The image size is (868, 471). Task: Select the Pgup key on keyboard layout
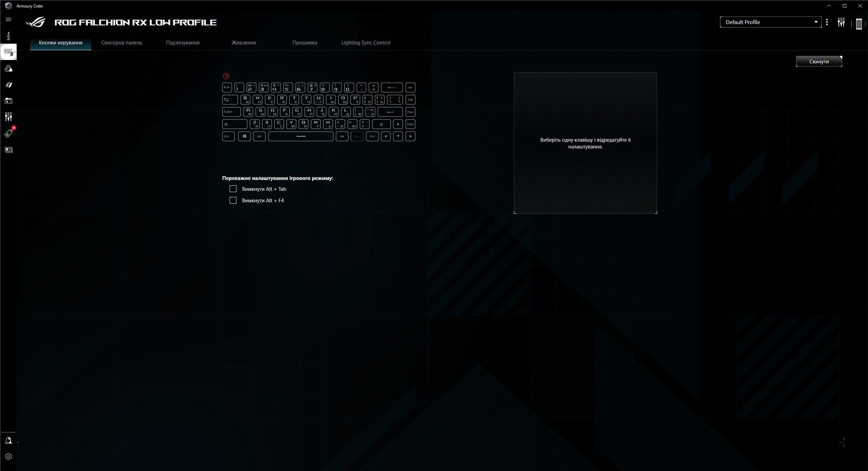tap(410, 112)
